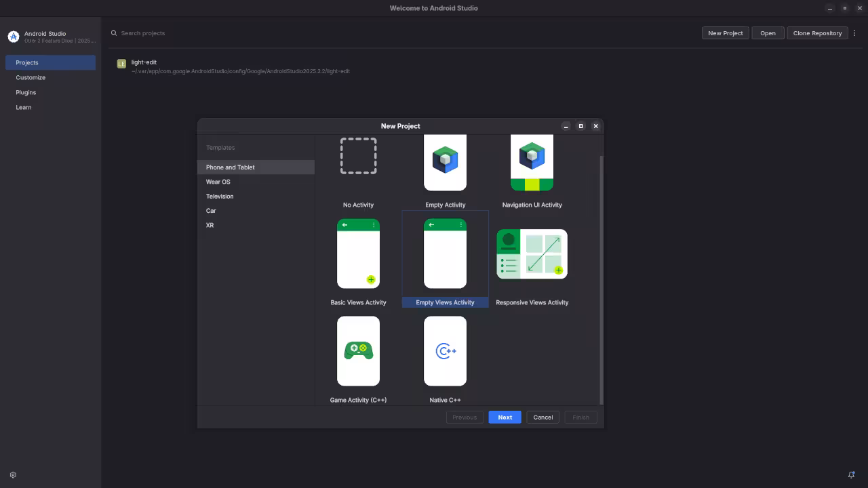The height and width of the screenshot is (488, 868).
Task: Switch to the Customize section in sidebar
Action: [31, 77]
